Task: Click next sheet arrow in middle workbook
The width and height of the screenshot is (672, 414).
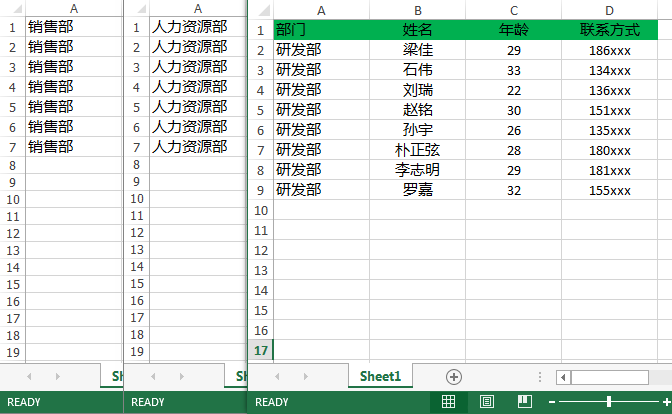Action: [x=182, y=377]
